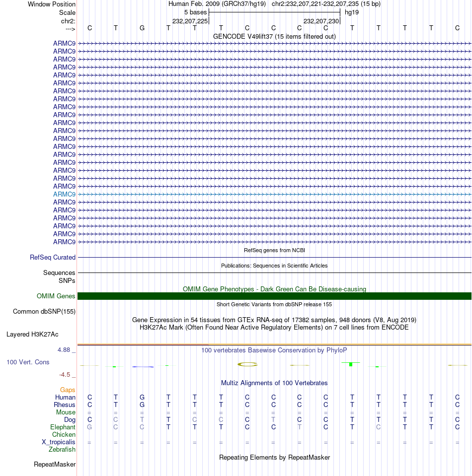Open the OMIM Gene Phenotypes track title
The image size is (472, 476).
[x=274, y=289]
